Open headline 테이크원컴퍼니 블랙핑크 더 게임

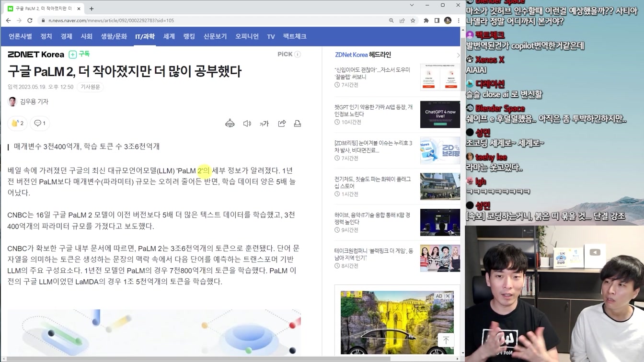coord(374,254)
